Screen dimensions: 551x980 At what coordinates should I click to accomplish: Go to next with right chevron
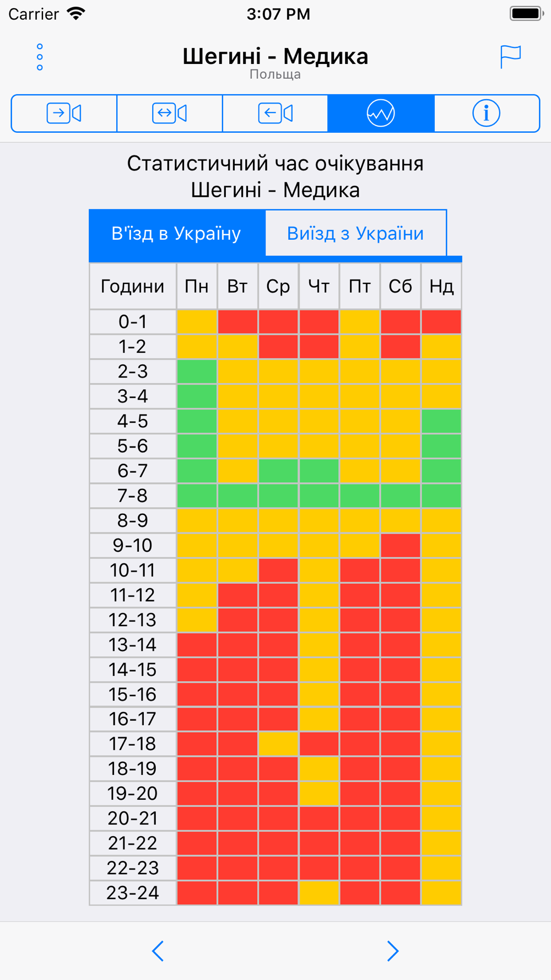[392, 951]
